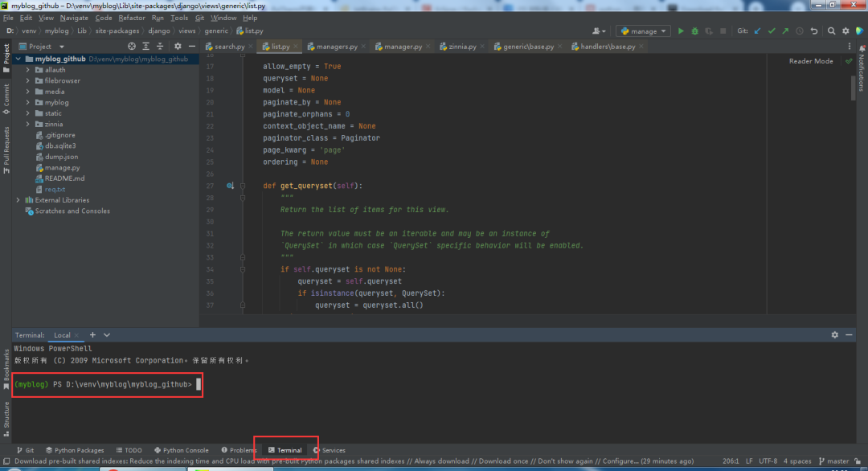
Task: Click the 4 spaces indent setting
Action: 797,461
